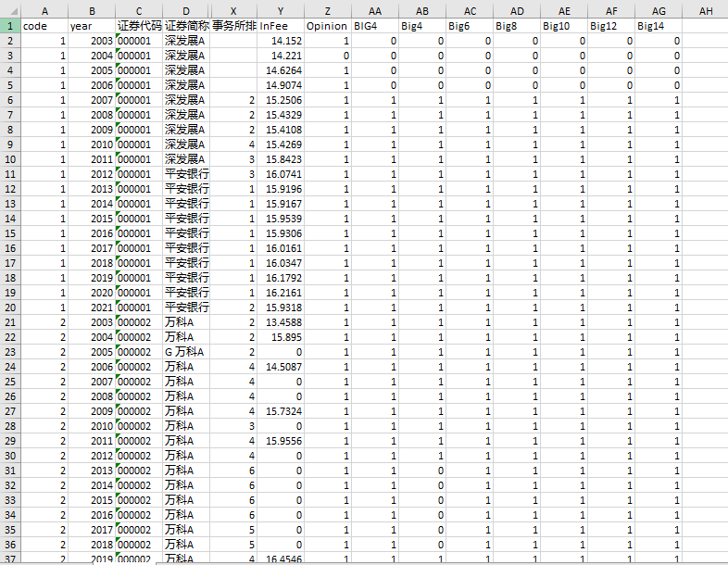
Task: Select row 30 header
Action: point(9,456)
